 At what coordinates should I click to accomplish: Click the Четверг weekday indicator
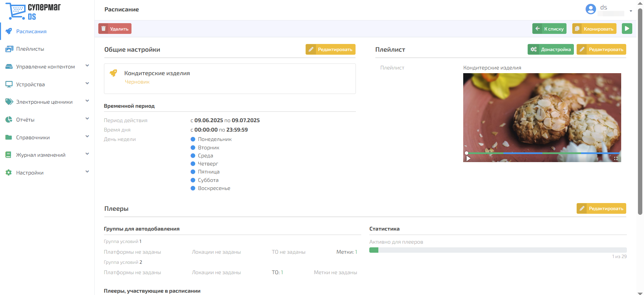click(x=193, y=164)
